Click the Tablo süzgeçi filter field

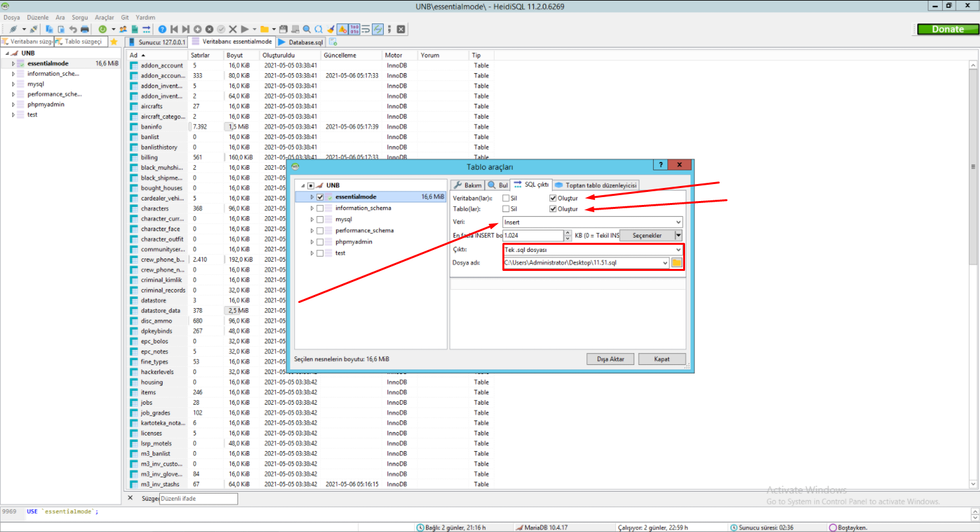[82, 42]
